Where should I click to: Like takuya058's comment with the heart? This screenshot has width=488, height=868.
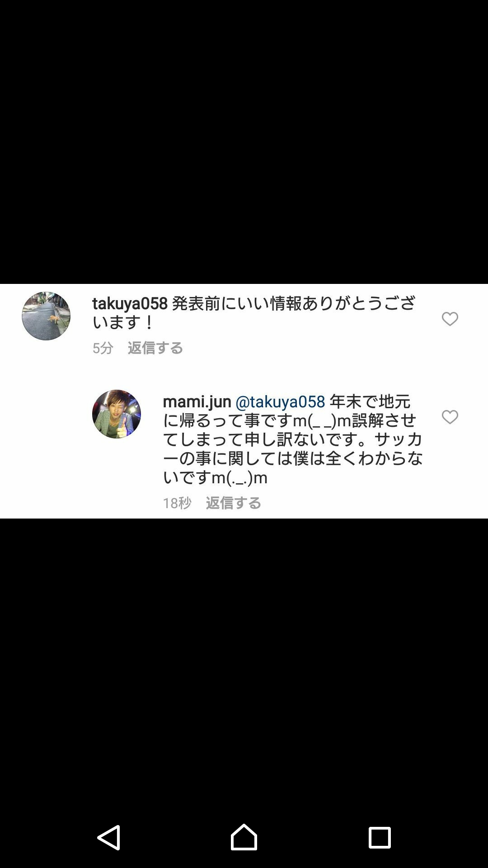[450, 319]
